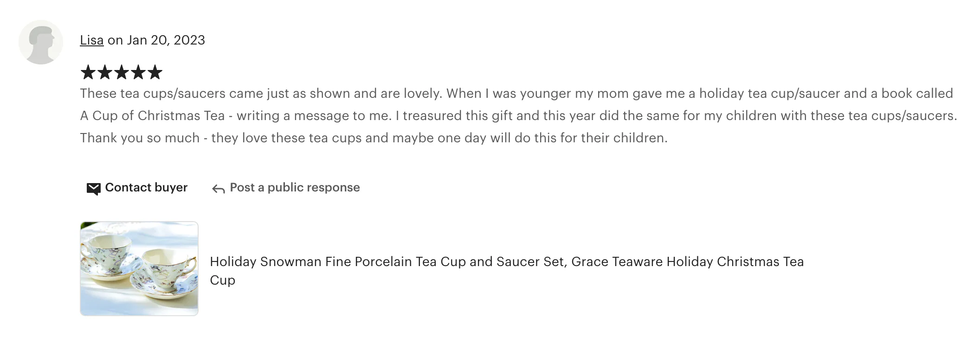Click the review line starting "A Cup of Christmas Tea"
The image size is (980, 356).
coord(518,116)
